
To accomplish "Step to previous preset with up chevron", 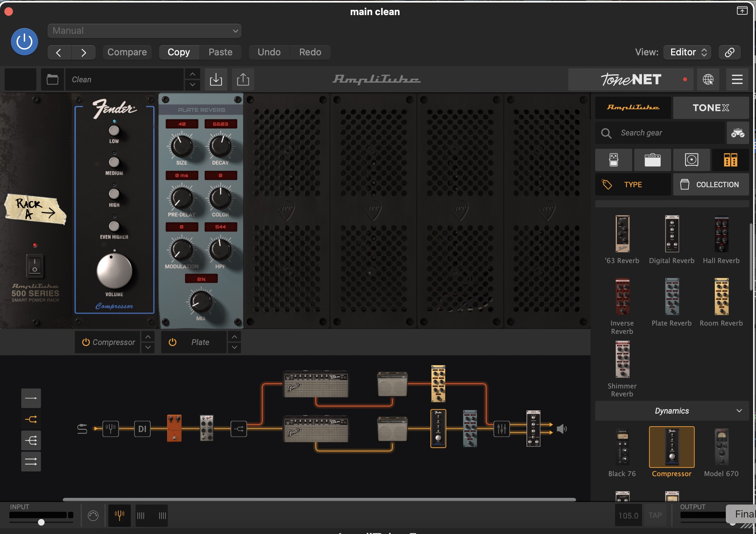I will pos(193,74).
